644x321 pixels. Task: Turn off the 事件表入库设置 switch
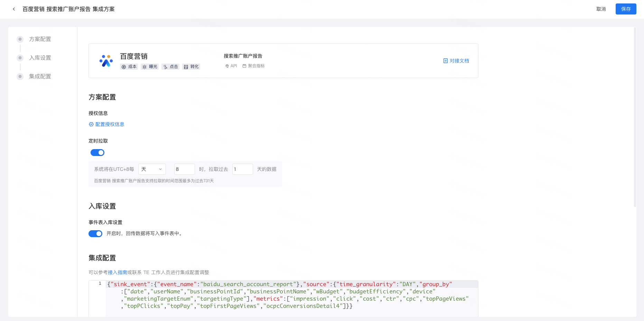[x=95, y=234]
